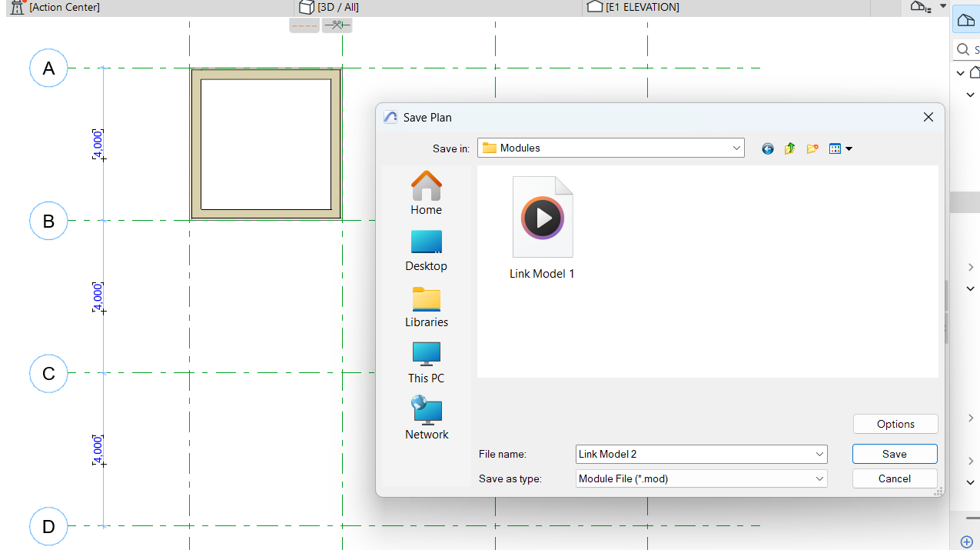The image size is (980, 550).
Task: Click the guide line dashed toggle button
Action: 304,25
